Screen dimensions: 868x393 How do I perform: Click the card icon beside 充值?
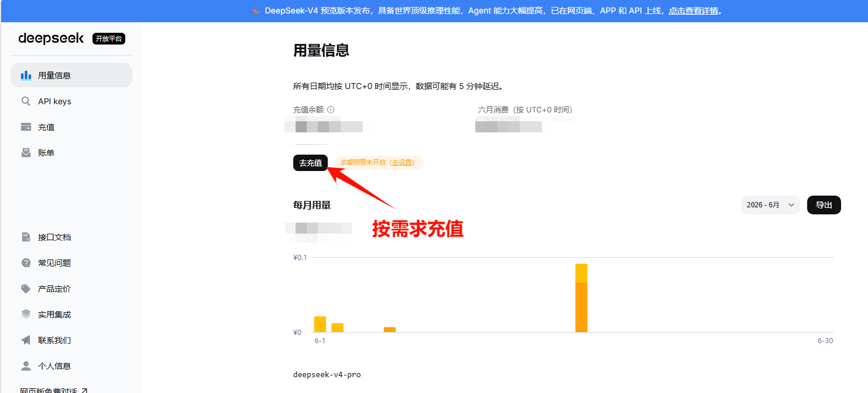(26, 127)
